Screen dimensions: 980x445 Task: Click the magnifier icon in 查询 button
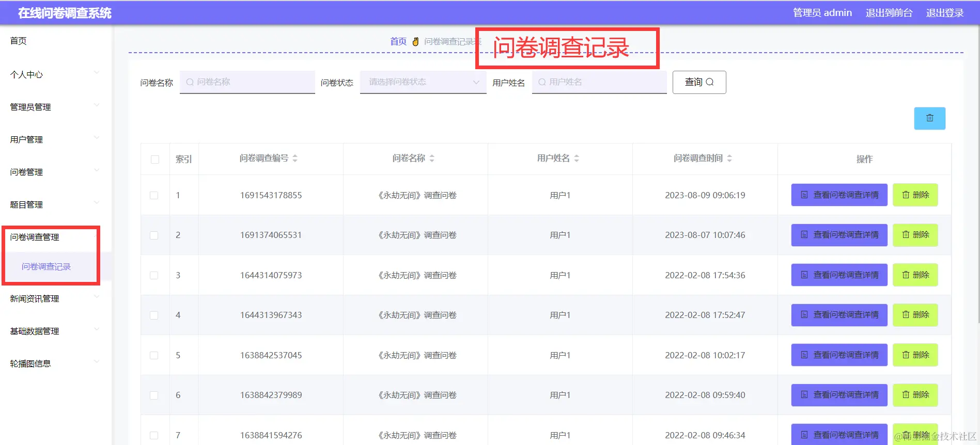(x=710, y=82)
